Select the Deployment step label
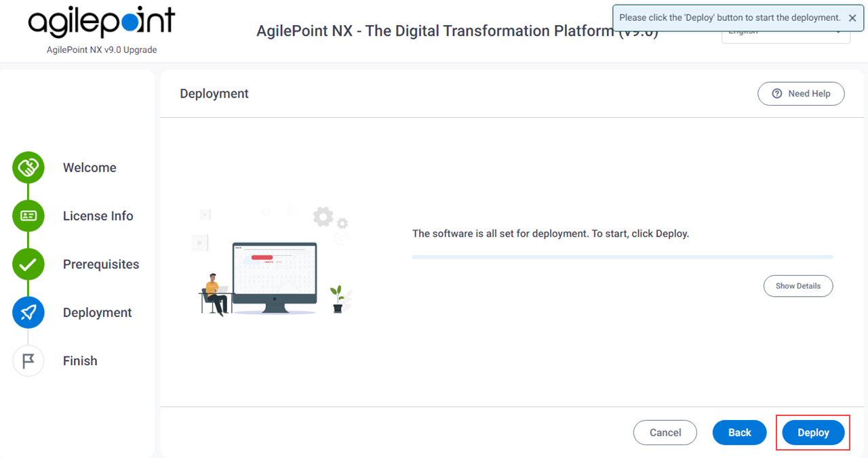 coord(97,312)
